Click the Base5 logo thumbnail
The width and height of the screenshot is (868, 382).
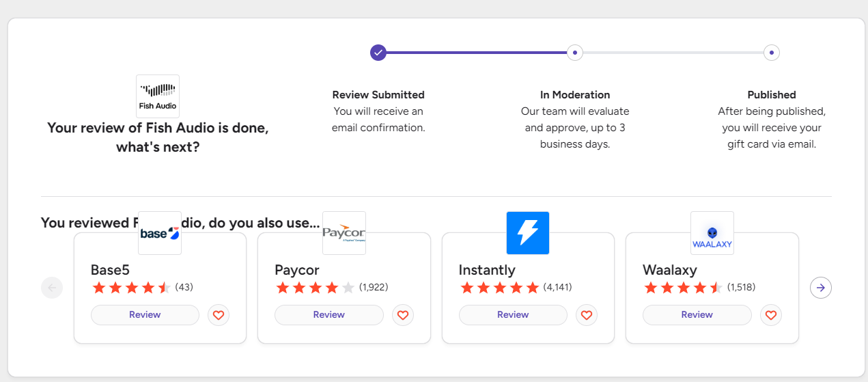click(x=160, y=233)
